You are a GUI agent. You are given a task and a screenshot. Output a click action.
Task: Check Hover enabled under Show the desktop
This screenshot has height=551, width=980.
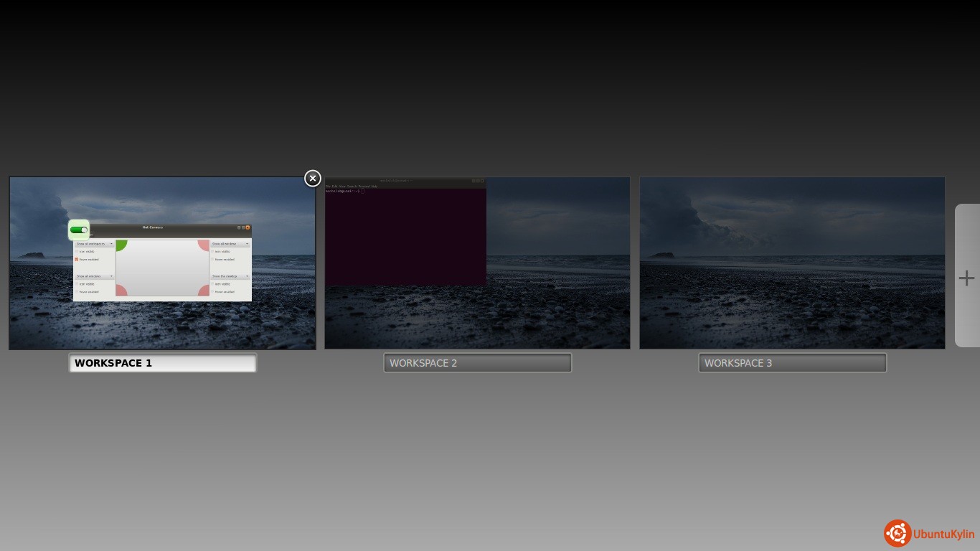[x=212, y=292]
